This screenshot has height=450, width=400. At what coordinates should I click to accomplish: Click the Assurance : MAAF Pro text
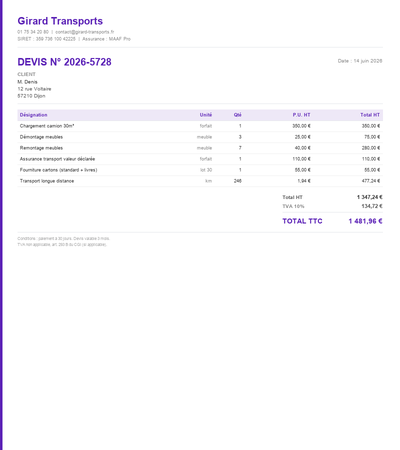click(106, 39)
